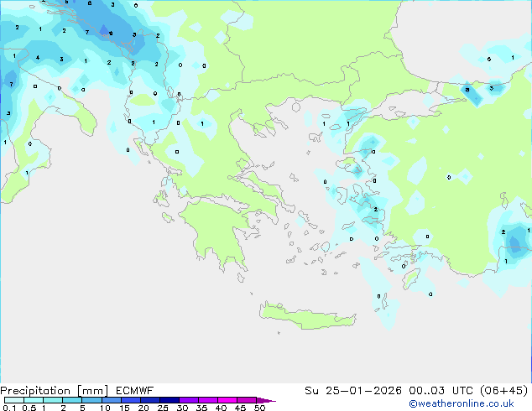Select the 1–2 mm legend swatch
Image resolution: width=532 pixels, height=411 pixels.
pos(53,400)
